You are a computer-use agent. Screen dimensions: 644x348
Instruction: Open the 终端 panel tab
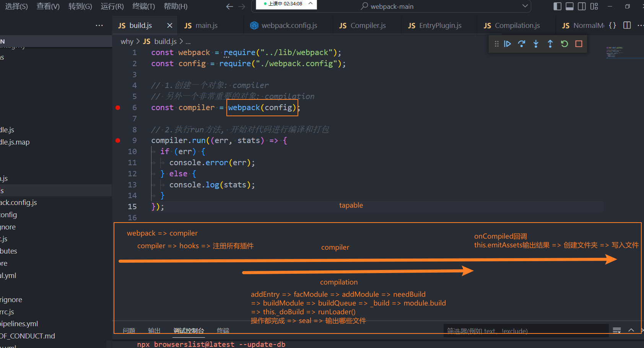[223, 330]
